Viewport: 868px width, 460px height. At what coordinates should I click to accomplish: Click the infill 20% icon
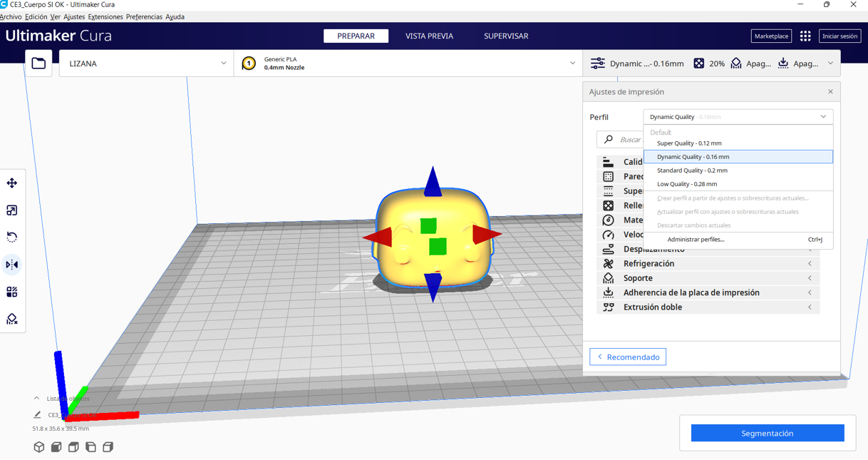[699, 63]
